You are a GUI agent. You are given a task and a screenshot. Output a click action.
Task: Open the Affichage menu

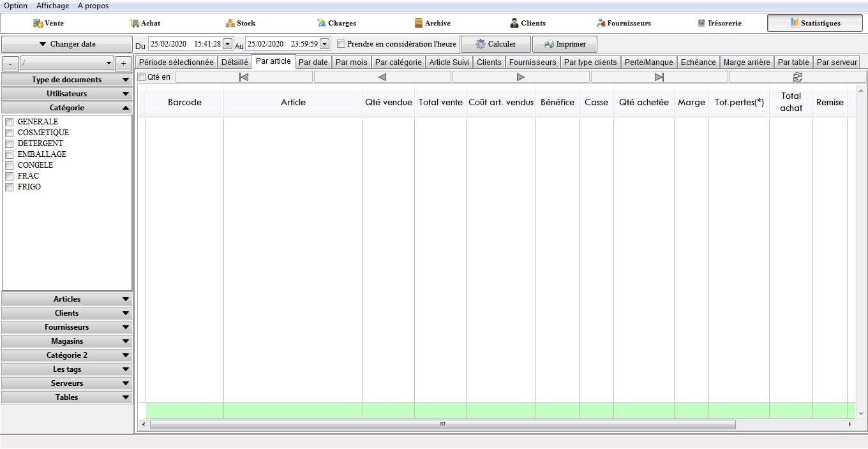[x=52, y=6]
